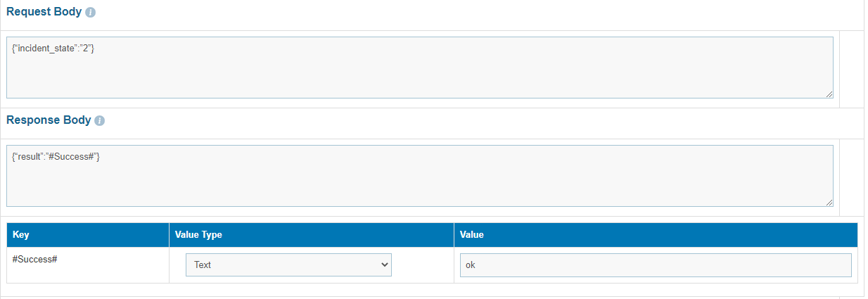Grab the Response Body textarea resize handle
The image size is (868, 299).
tap(829, 202)
